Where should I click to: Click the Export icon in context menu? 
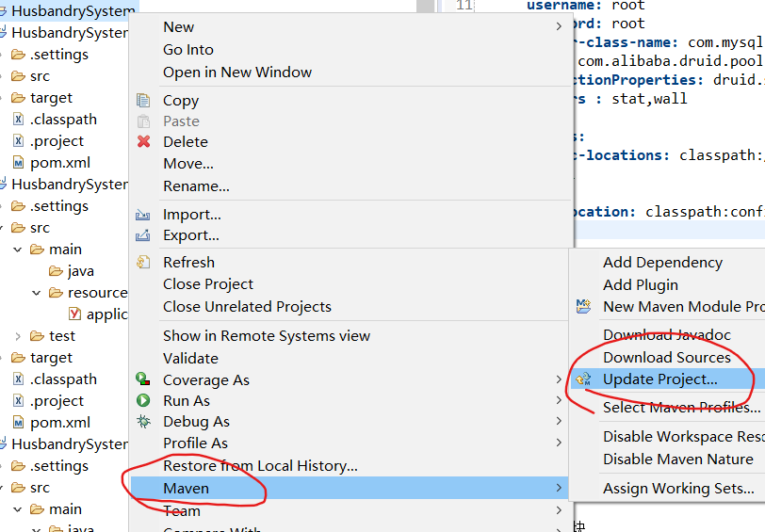142,235
